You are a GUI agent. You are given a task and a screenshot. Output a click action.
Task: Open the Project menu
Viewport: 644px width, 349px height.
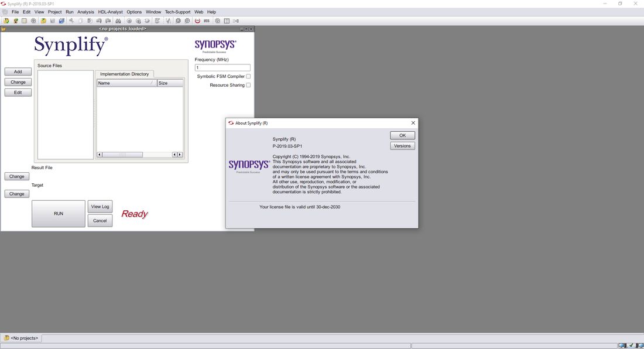[54, 12]
